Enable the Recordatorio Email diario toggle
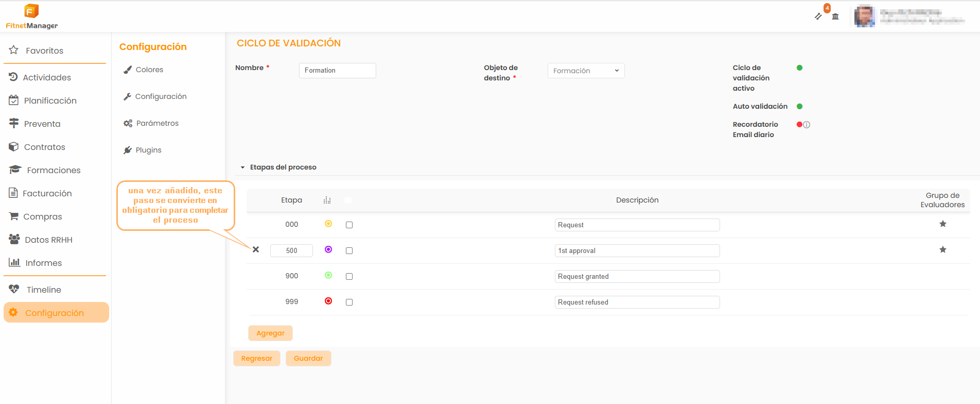This screenshot has width=980, height=404. (x=799, y=125)
